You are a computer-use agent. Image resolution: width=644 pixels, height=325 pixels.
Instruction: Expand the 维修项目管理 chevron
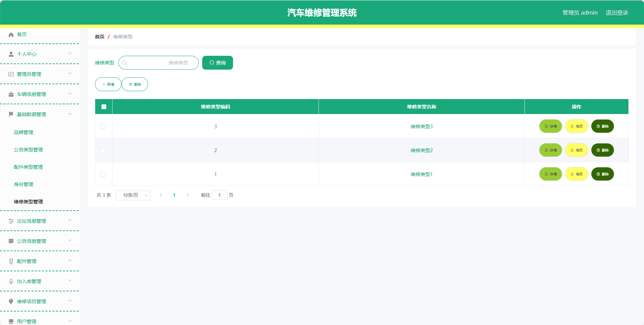pyautogui.click(x=70, y=301)
